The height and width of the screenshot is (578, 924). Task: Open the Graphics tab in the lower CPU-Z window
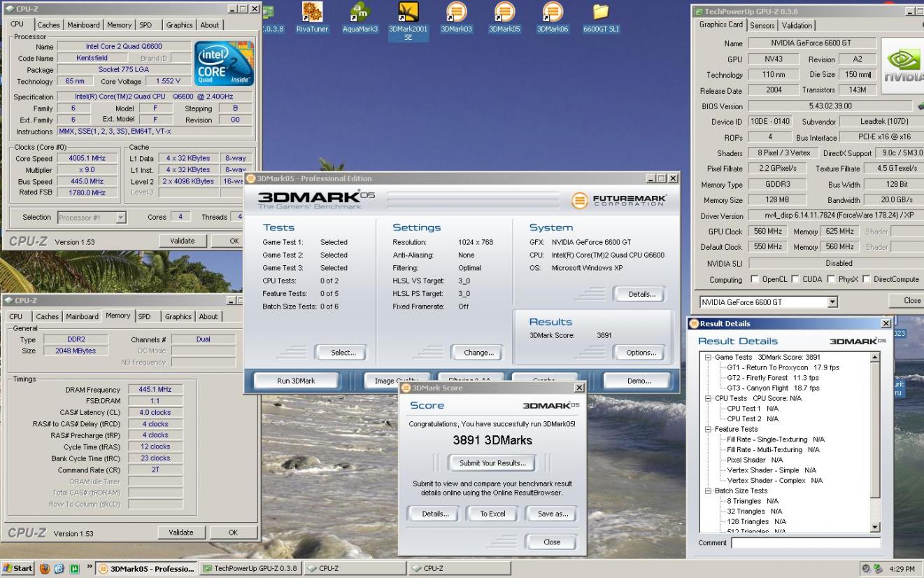[x=178, y=316]
